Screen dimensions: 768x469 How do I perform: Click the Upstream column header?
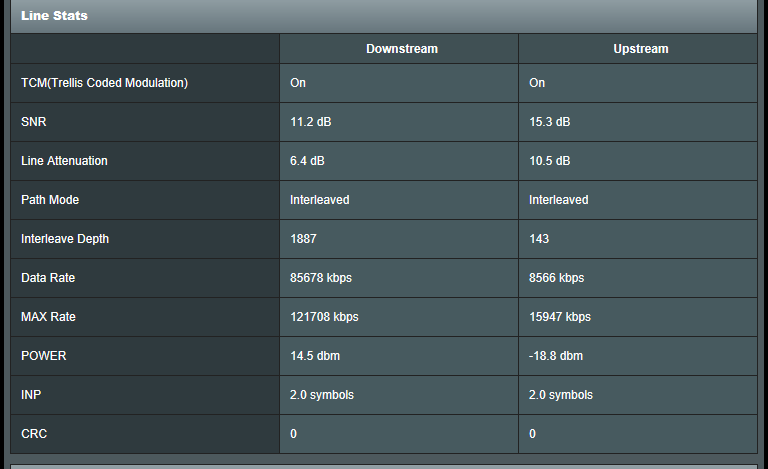[x=640, y=48]
